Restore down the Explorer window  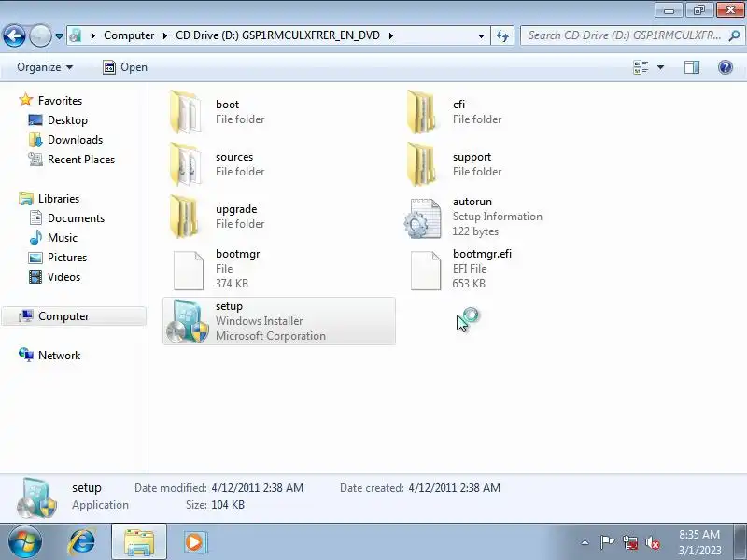698,10
